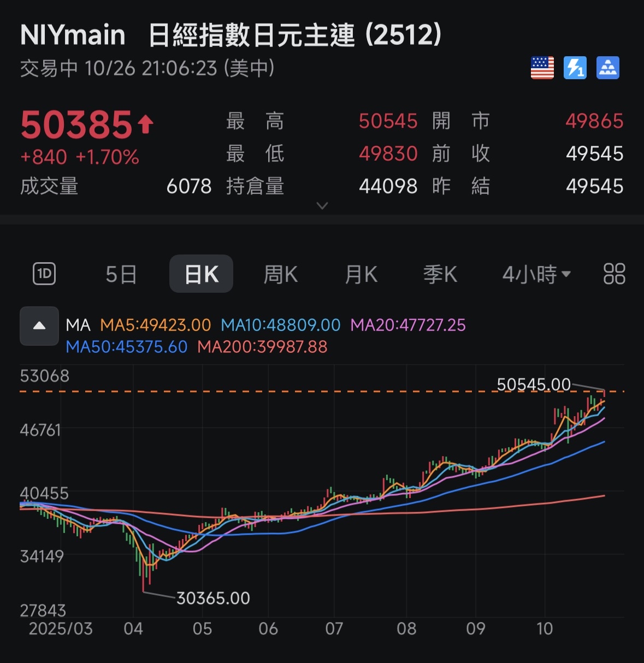
Task: Tap the US flag market icon
Action: pos(542,68)
